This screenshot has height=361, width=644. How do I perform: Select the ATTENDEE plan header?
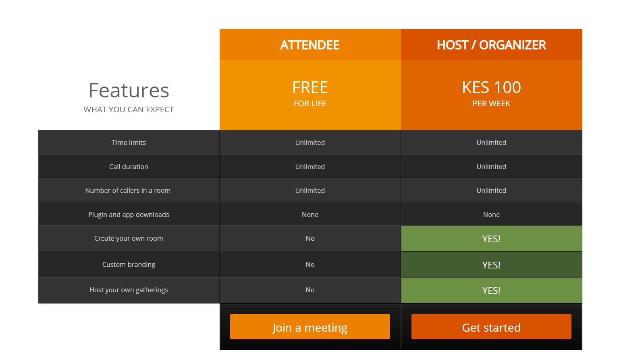310,45
